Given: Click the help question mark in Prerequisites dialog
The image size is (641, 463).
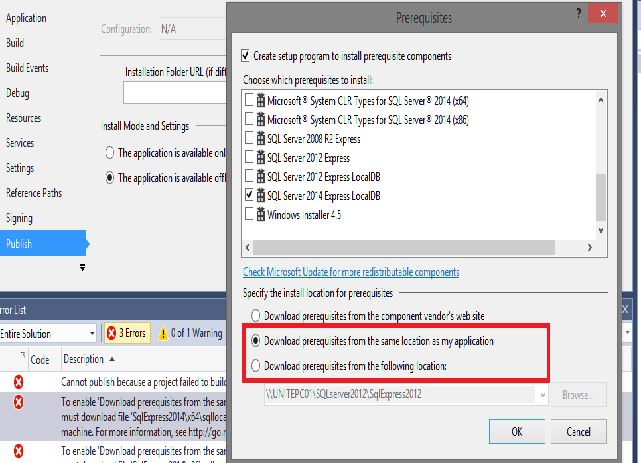Looking at the screenshot, I should click(x=578, y=13).
